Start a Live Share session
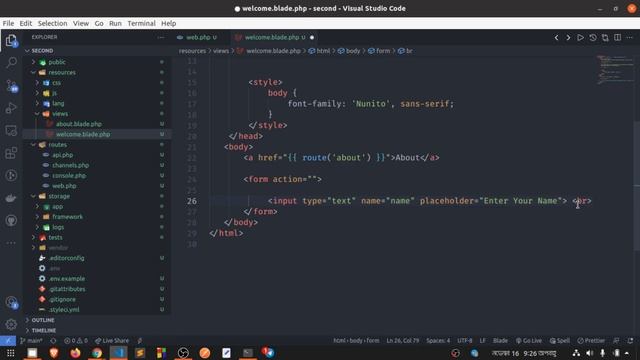Screen dimensions: 640x360 112,340
